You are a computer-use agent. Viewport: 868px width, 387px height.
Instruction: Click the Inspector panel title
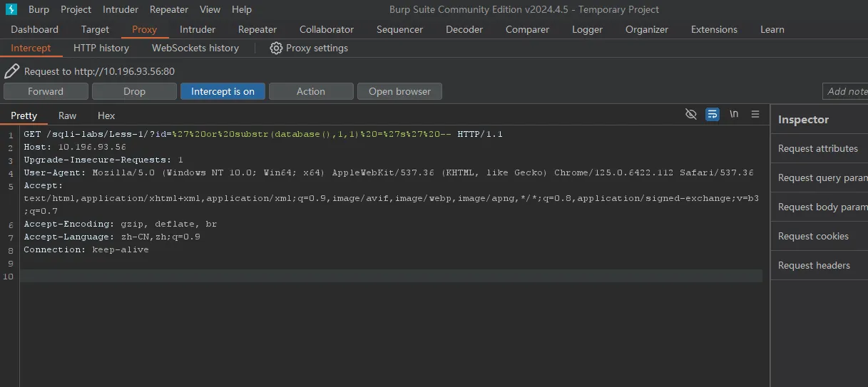(x=803, y=120)
